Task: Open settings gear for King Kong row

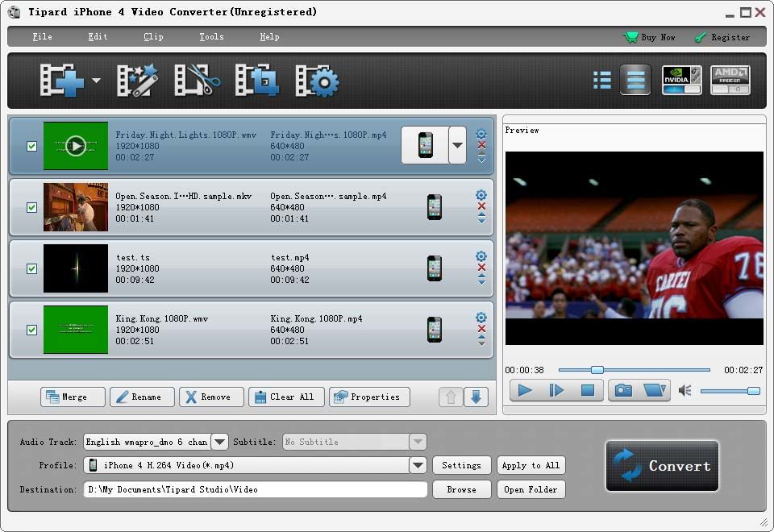Action: pos(481,318)
